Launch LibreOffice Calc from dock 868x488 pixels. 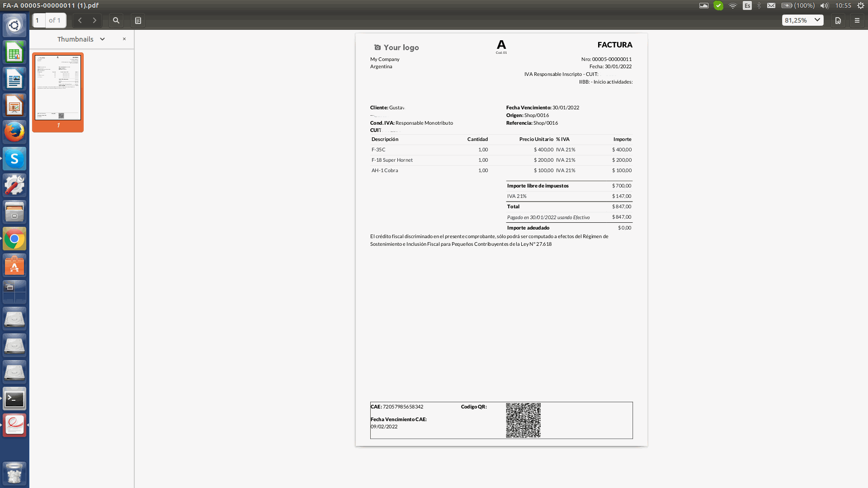(14, 52)
